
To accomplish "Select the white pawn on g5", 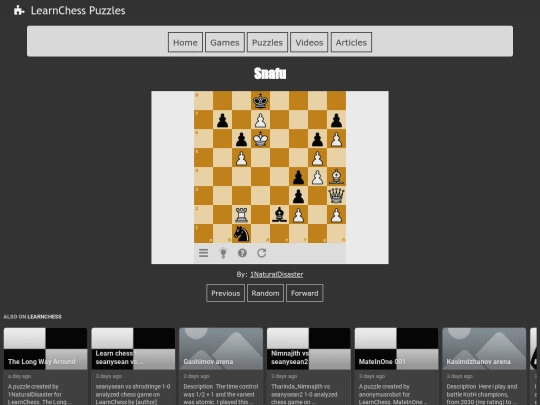I will click(x=318, y=158).
